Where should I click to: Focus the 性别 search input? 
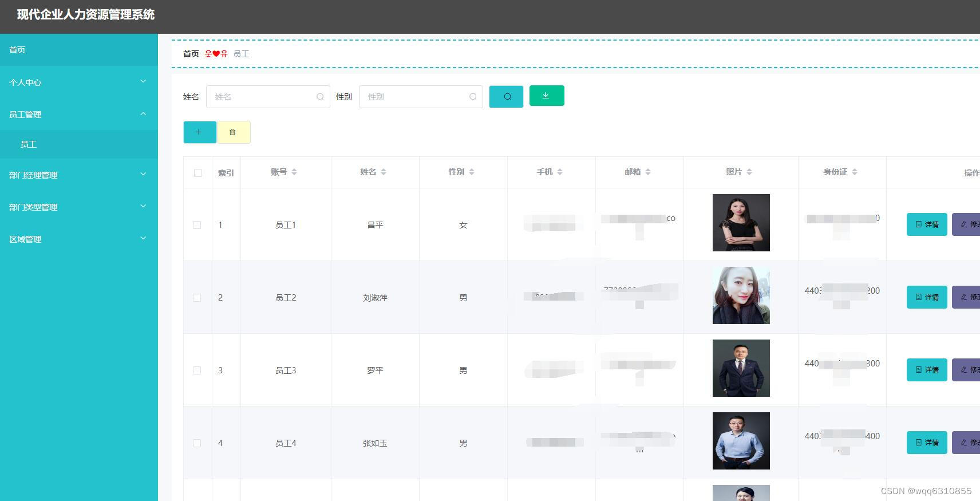(421, 97)
